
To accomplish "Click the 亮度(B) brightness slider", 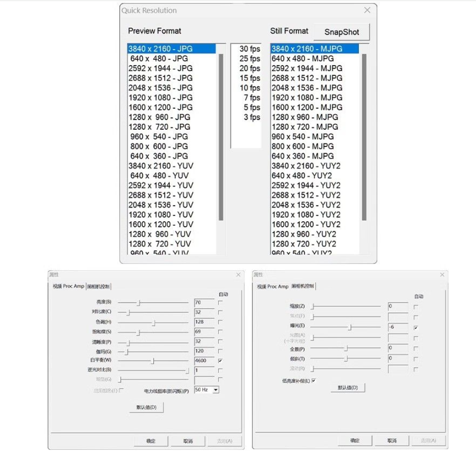I will pyautogui.click(x=153, y=303).
